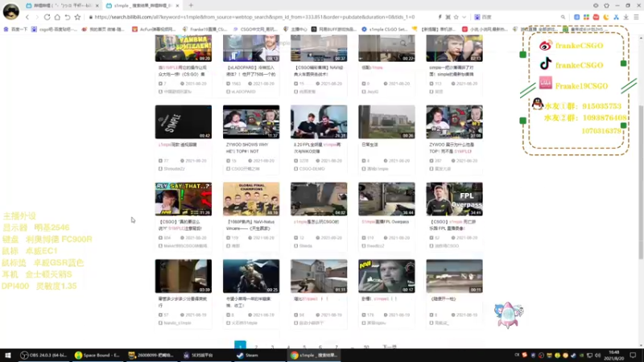This screenshot has height=362, width=644.
Task: Bookmark the page with the star icon
Action: [77, 17]
